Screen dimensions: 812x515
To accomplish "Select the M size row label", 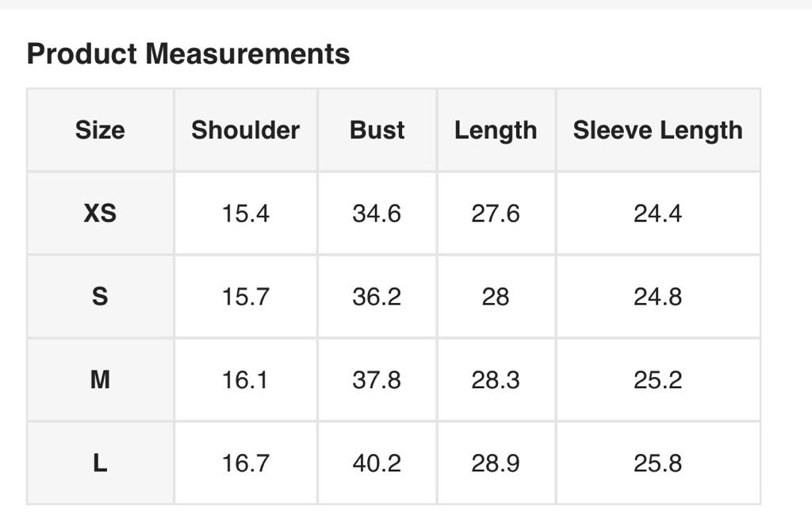I will tap(100, 380).
